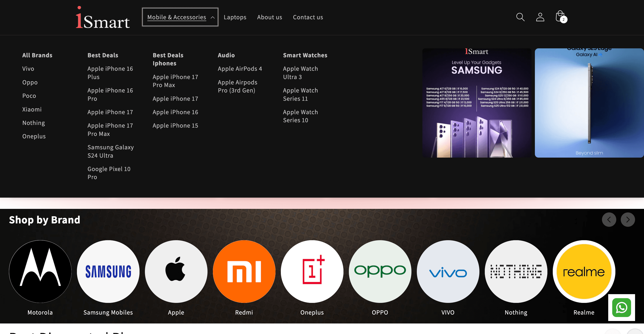Viewport: 644px width, 334px height.
Task: Click the Galaxy S25 Edge banner
Action: 589,103
